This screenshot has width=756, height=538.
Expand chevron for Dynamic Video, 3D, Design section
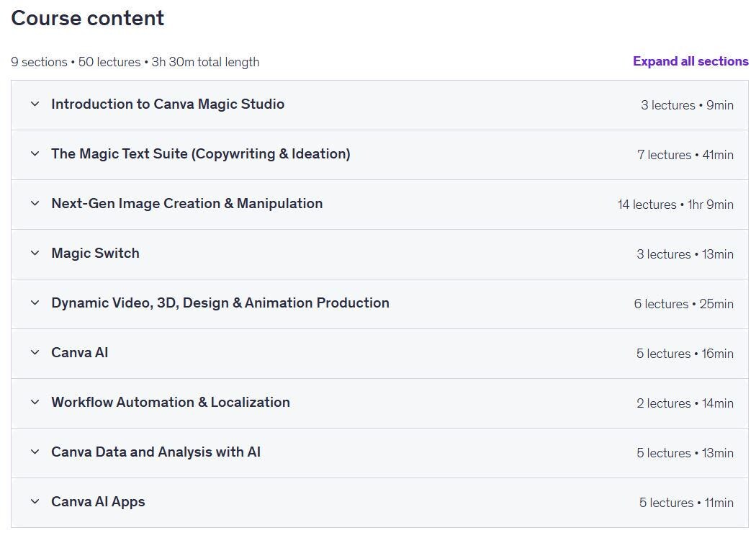35,302
